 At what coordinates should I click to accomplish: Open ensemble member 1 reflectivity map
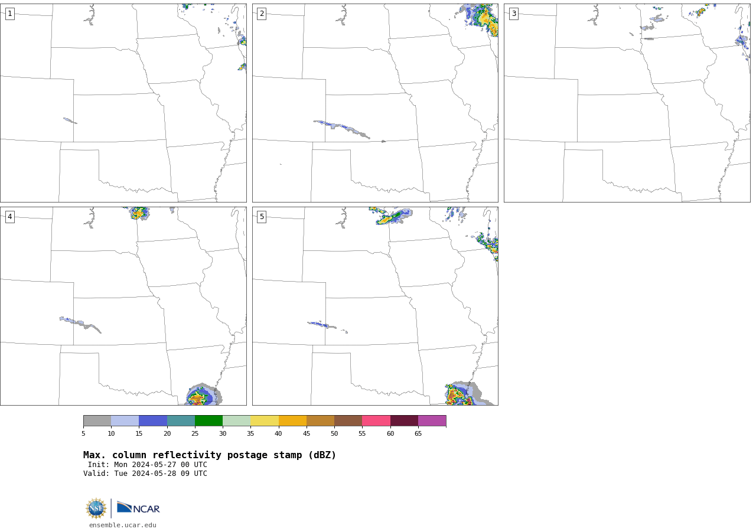tap(123, 103)
